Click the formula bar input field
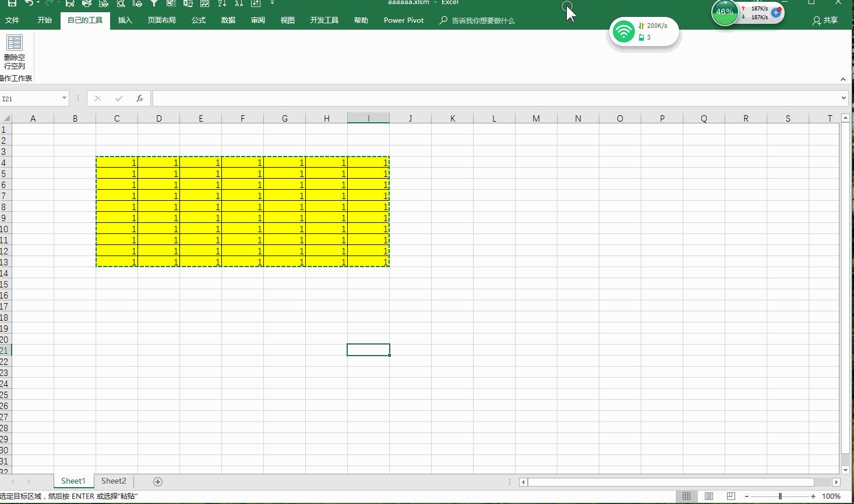Viewport: 854px width, 504px height. (x=495, y=98)
